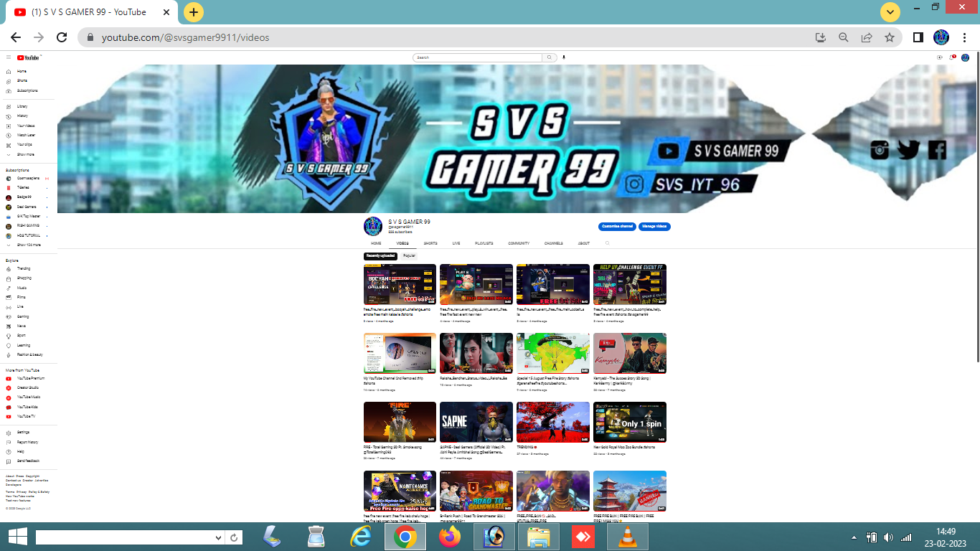
Task: Switch to channel PLAYLISTS tab
Action: pos(484,243)
